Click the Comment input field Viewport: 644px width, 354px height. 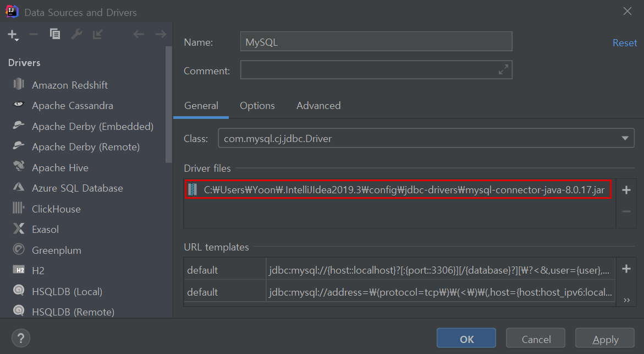click(376, 70)
